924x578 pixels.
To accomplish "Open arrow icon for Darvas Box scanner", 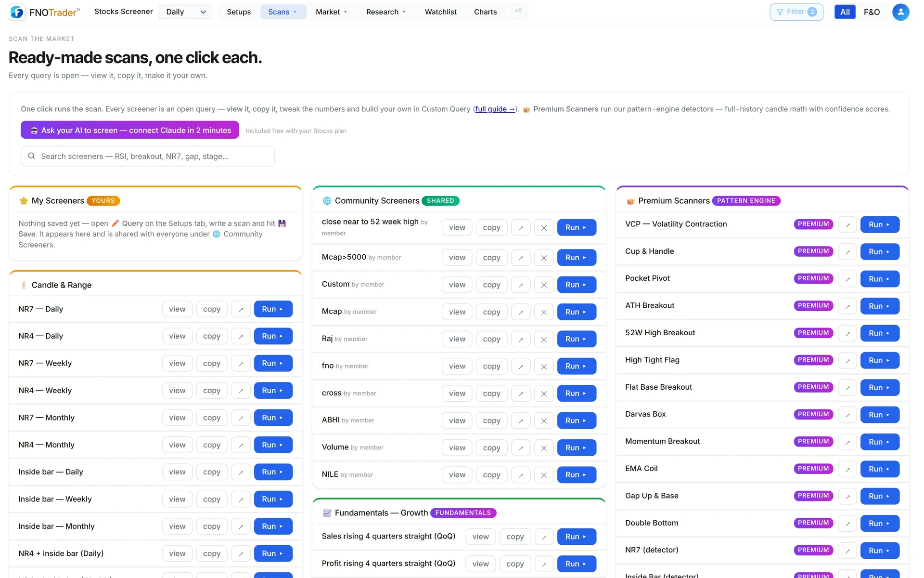I will [x=847, y=415].
